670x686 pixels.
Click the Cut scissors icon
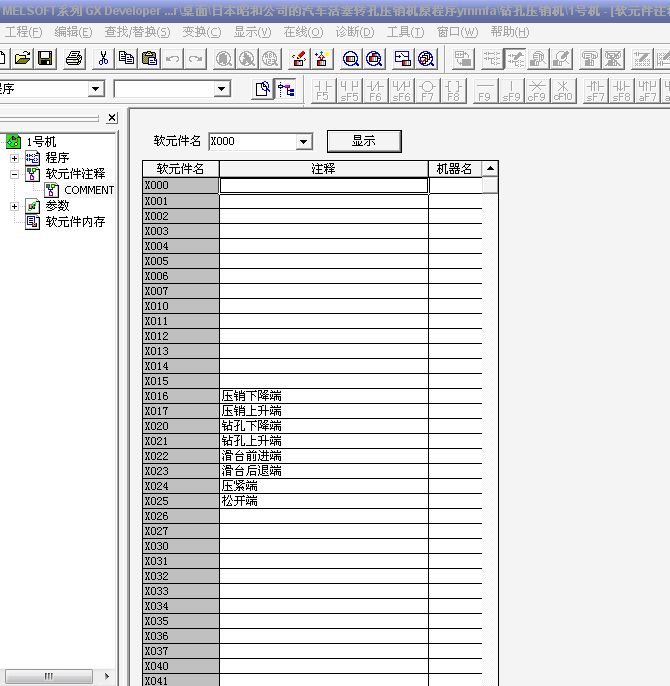[103, 59]
